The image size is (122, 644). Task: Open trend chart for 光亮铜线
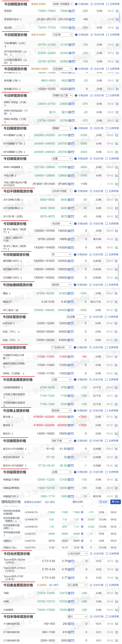(x=117, y=610)
